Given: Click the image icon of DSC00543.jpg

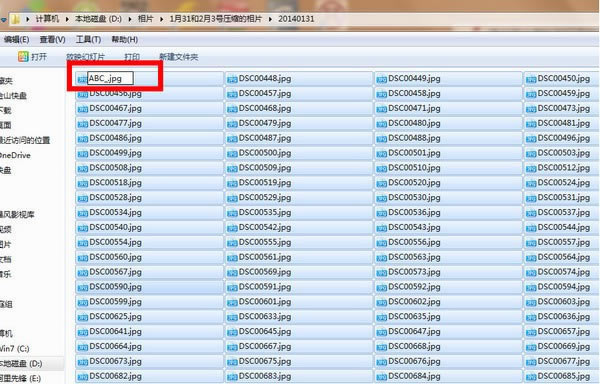Looking at the screenshot, I should [x=382, y=228].
